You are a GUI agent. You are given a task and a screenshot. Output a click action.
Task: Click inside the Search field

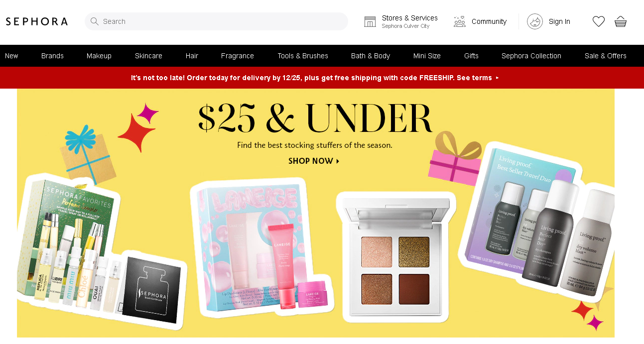[216, 21]
